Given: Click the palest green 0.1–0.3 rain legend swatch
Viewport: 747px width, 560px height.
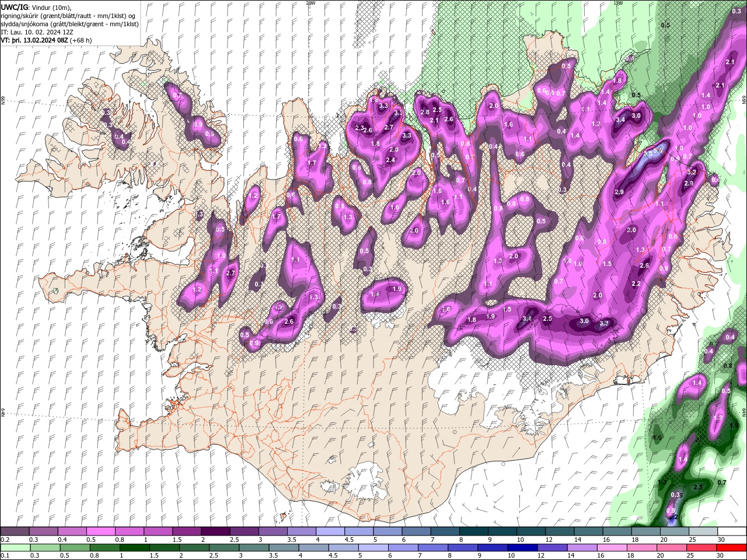Looking at the screenshot, I should pos(15,548).
